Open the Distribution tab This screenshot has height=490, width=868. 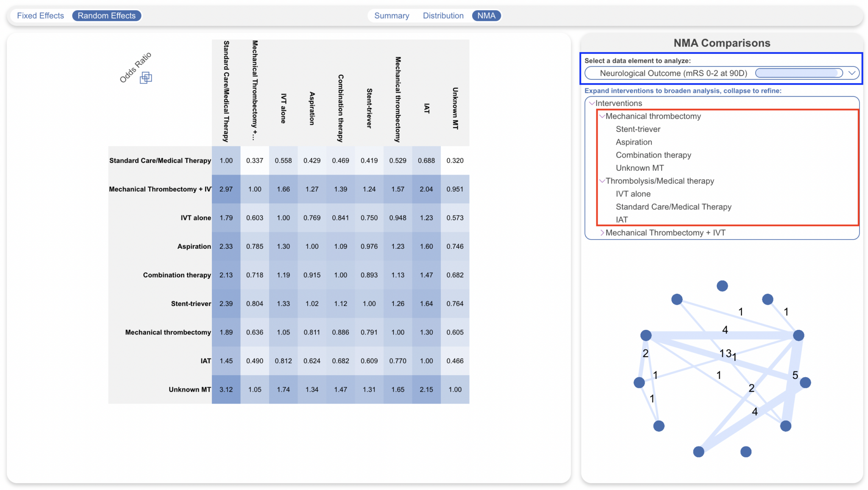(443, 15)
